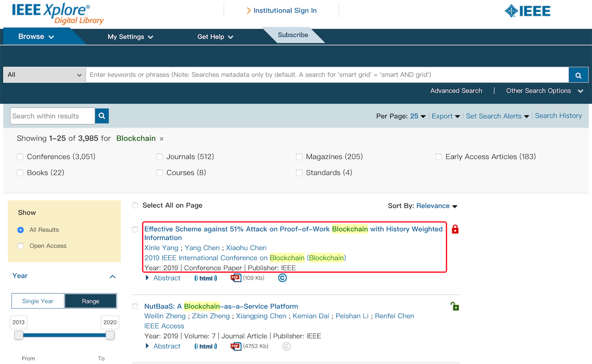Click author Weilin Zheng
The height and width of the screenshot is (364, 592).
[x=165, y=316]
